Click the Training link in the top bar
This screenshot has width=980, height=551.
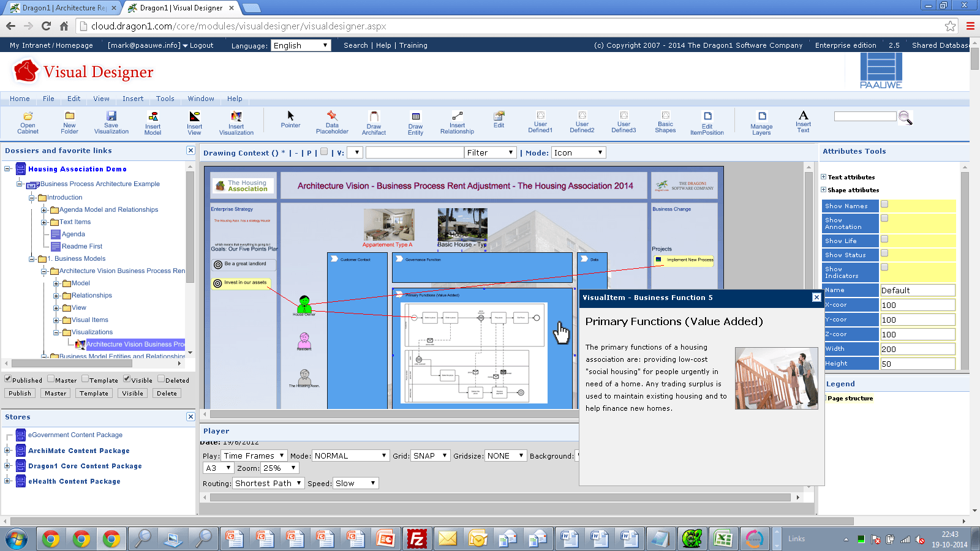(413, 45)
